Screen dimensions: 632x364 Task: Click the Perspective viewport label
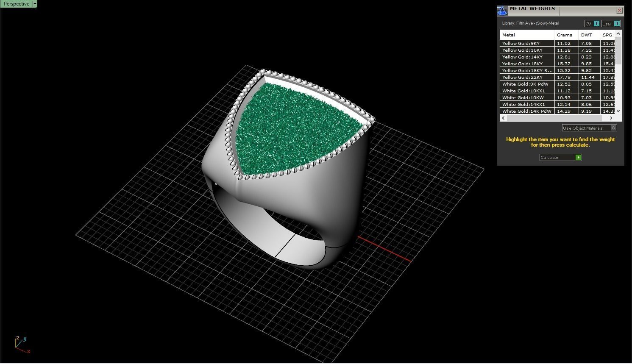tap(17, 4)
